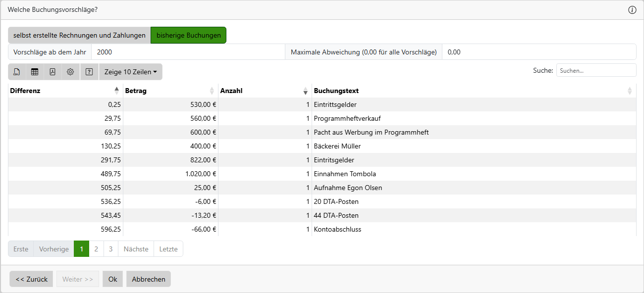The image size is (644, 293).
Task: Click the Abbrechen button
Action: click(149, 279)
